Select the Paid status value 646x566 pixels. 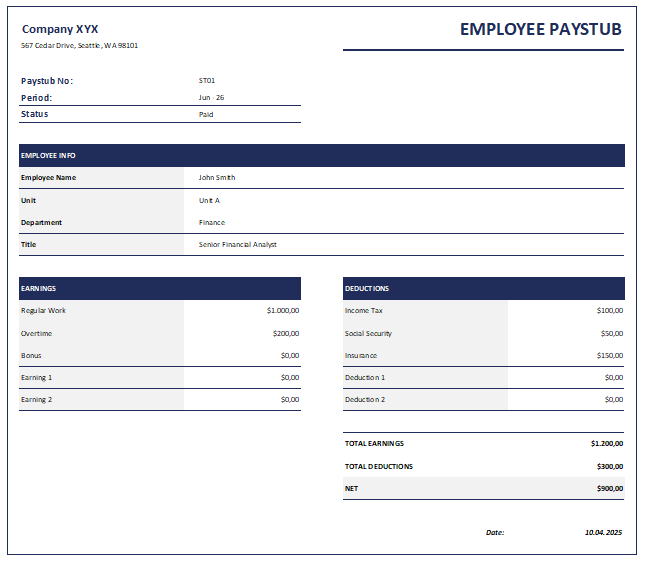(206, 114)
